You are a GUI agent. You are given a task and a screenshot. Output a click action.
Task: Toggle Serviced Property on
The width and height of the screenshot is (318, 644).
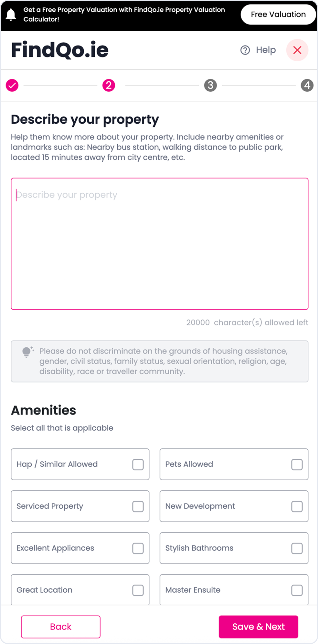[138, 506]
